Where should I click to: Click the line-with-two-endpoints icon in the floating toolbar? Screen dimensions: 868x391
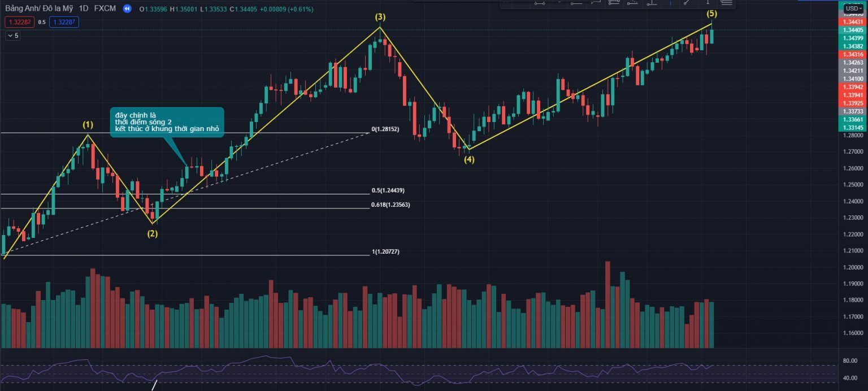539,3
